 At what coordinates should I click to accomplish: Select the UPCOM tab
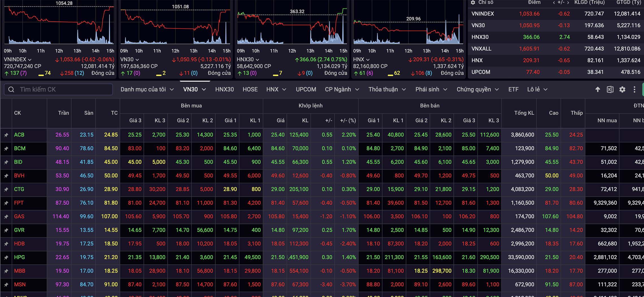pos(306,89)
